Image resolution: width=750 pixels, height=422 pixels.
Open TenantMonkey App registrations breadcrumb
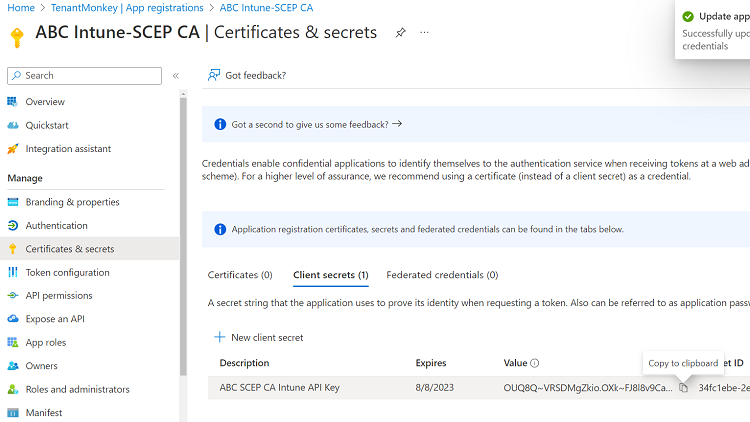pos(127,8)
